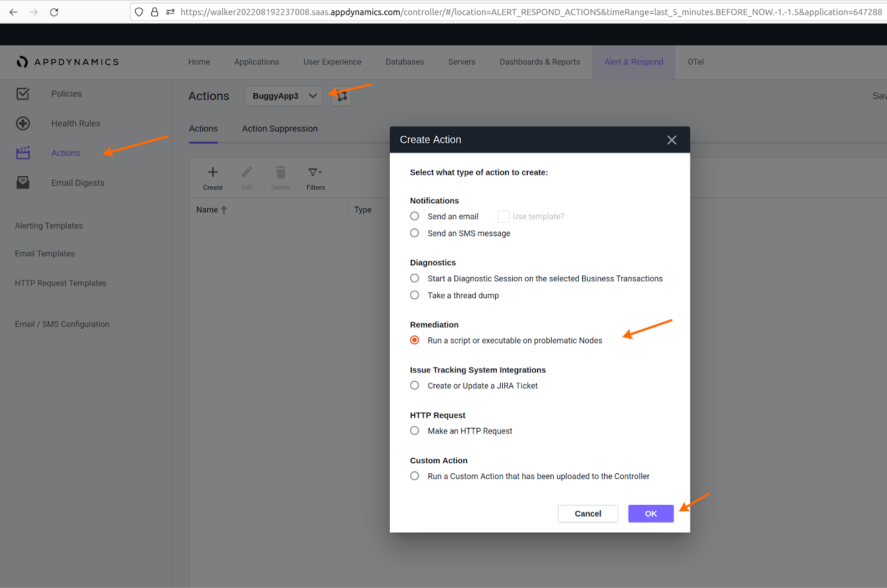Close the Create Action dialog
Screen dimensions: 887x588
pos(672,140)
